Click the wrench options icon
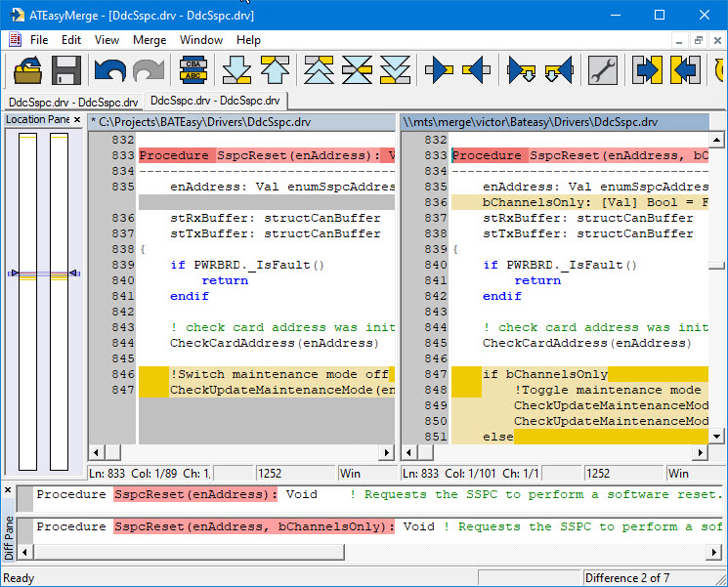 (602, 70)
